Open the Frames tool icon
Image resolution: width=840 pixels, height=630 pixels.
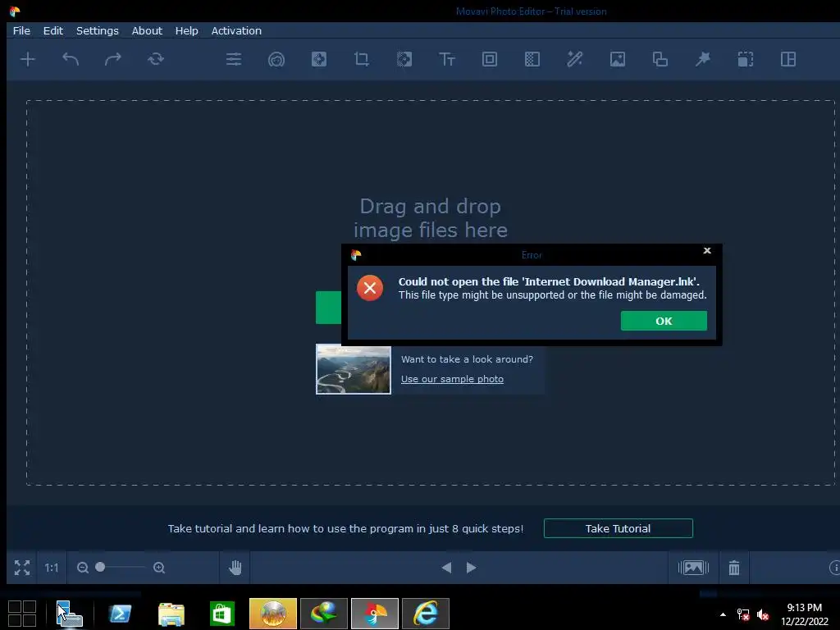click(490, 59)
